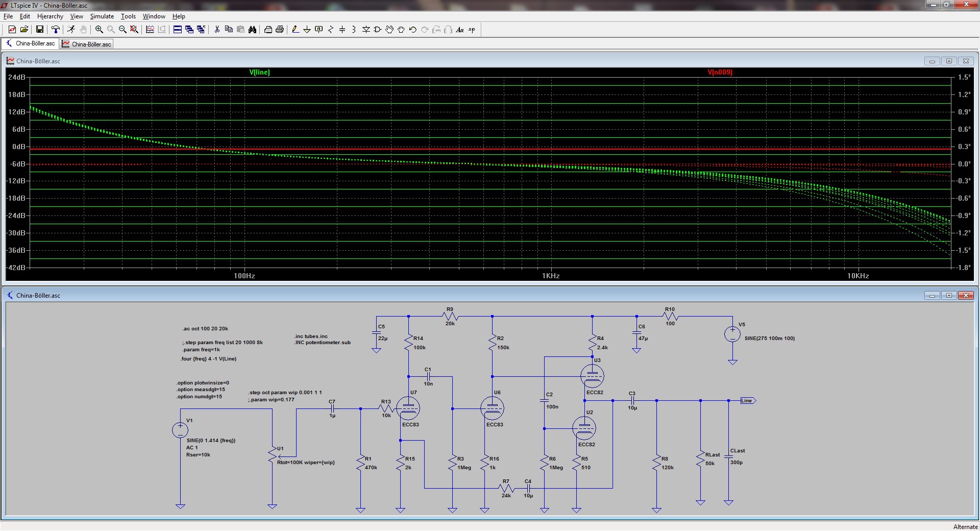The width and height of the screenshot is (980, 531).
Task: Add a SPICE directive (.op) tool
Action: click(x=472, y=30)
